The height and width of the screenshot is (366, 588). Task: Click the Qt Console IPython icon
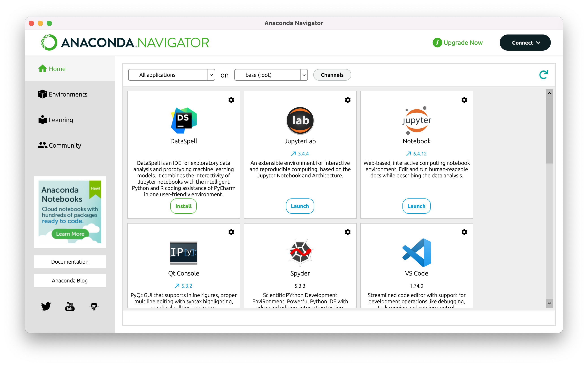click(x=184, y=252)
